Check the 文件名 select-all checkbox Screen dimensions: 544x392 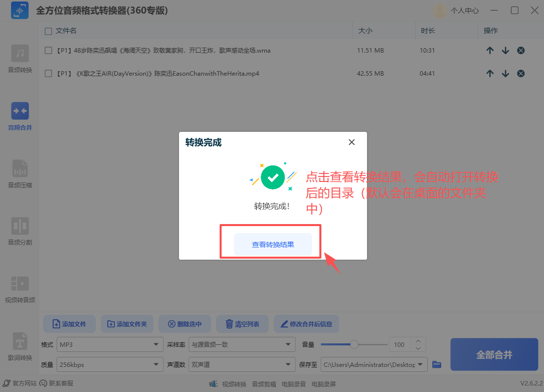tap(48, 31)
